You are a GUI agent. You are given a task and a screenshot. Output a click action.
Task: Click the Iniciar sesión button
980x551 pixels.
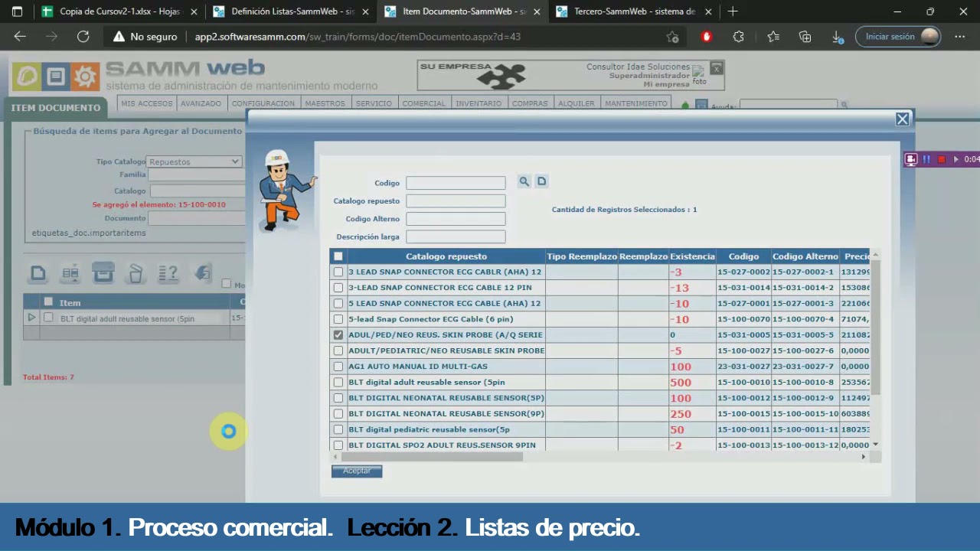(x=898, y=36)
